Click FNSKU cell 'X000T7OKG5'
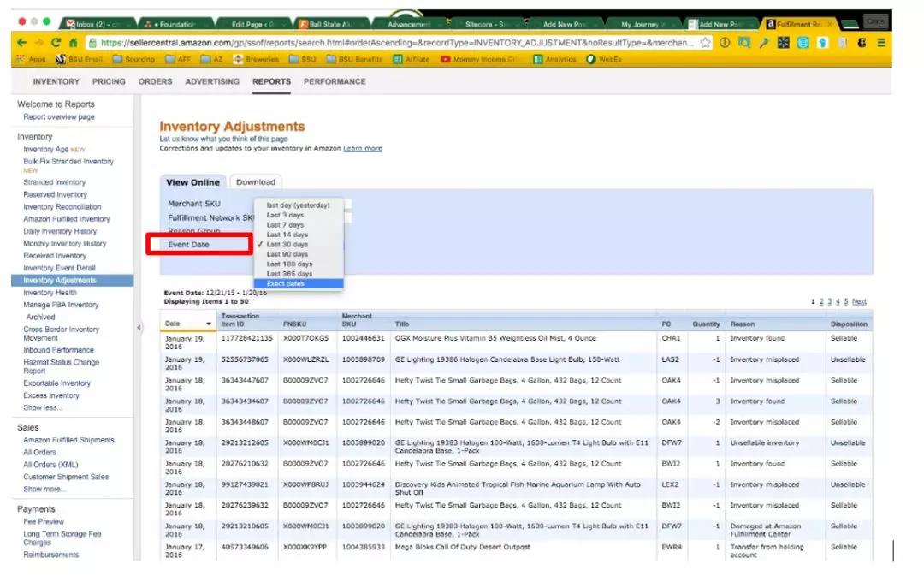 pos(305,338)
